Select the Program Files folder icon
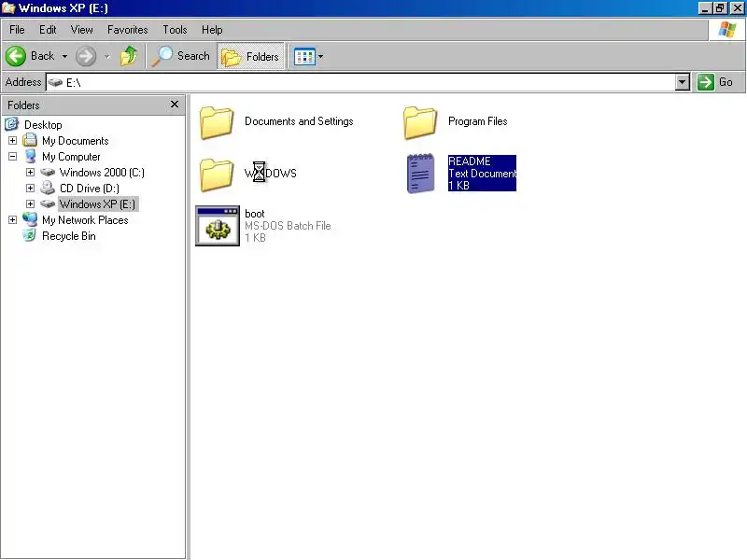Viewport: 747px width, 560px height. 420,122
